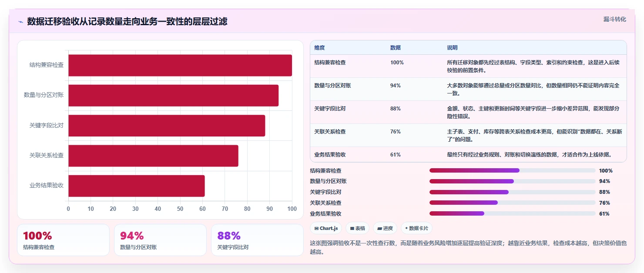Click table cell 业务结果验收
The image size is (644, 273).
[330, 155]
